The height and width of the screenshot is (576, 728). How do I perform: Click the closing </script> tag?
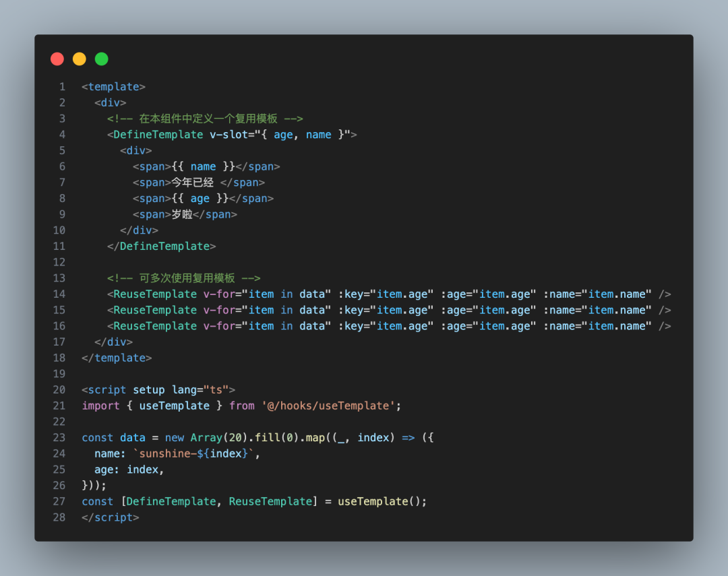point(111,517)
